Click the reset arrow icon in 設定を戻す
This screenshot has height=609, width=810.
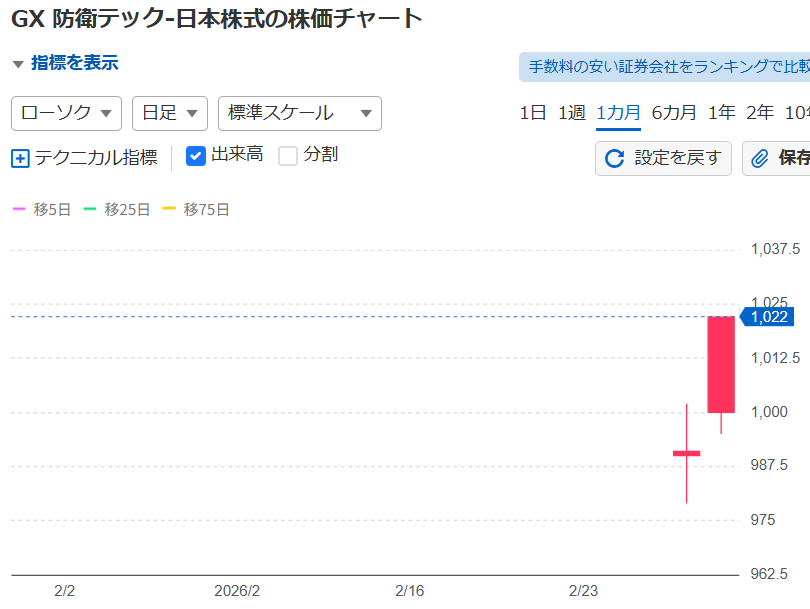(x=615, y=158)
